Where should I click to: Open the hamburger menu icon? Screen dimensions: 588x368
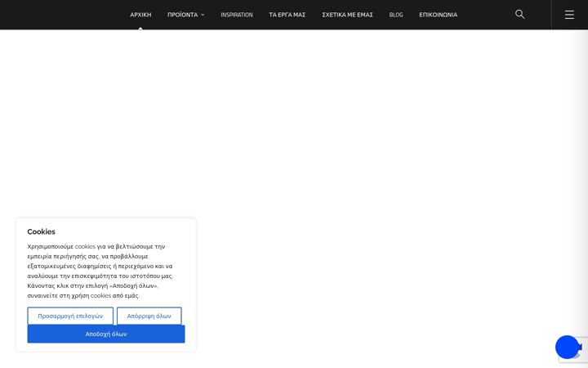click(x=569, y=15)
